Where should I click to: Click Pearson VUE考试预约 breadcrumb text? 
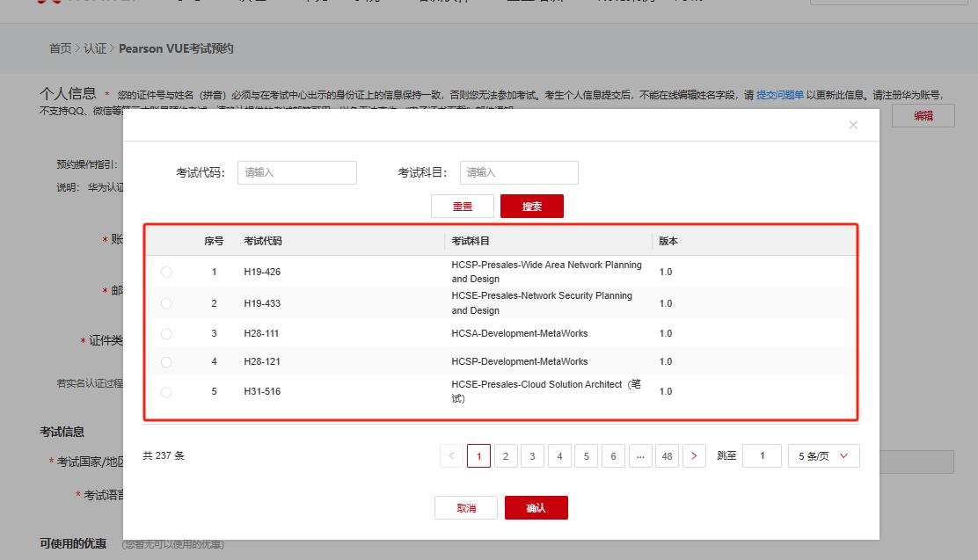tap(176, 48)
